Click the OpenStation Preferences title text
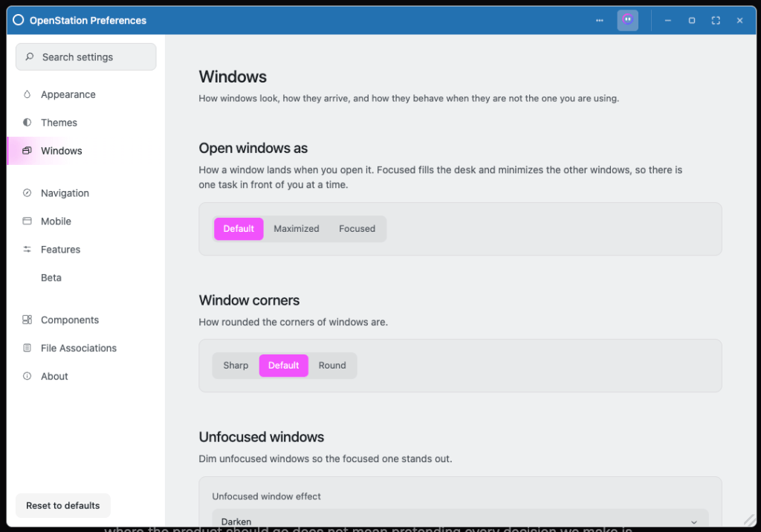This screenshot has width=761, height=532. [x=88, y=20]
